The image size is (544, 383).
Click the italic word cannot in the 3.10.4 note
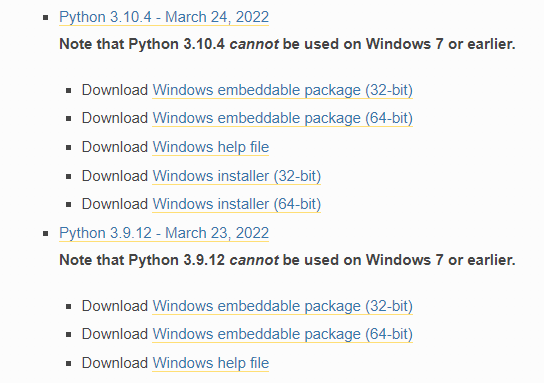pyautogui.click(x=254, y=44)
